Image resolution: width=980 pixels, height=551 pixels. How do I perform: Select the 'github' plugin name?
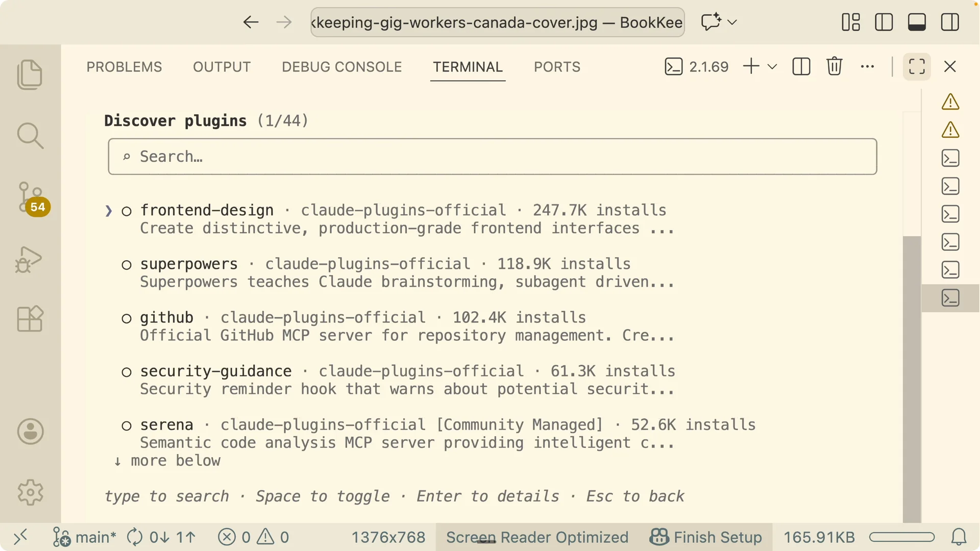pyautogui.click(x=166, y=317)
